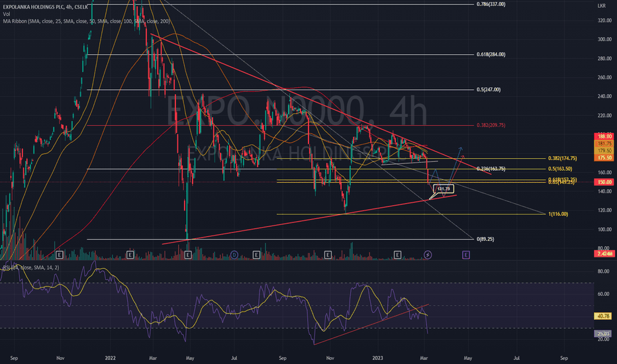Open the earnings E marker above May 2022
The image size is (617, 364).
[x=188, y=255]
